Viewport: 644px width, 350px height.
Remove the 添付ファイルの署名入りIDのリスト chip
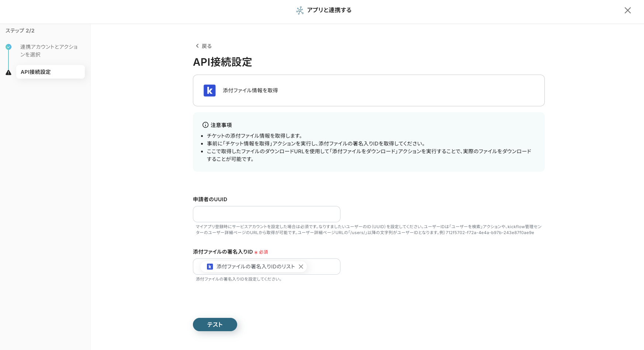coord(301,267)
